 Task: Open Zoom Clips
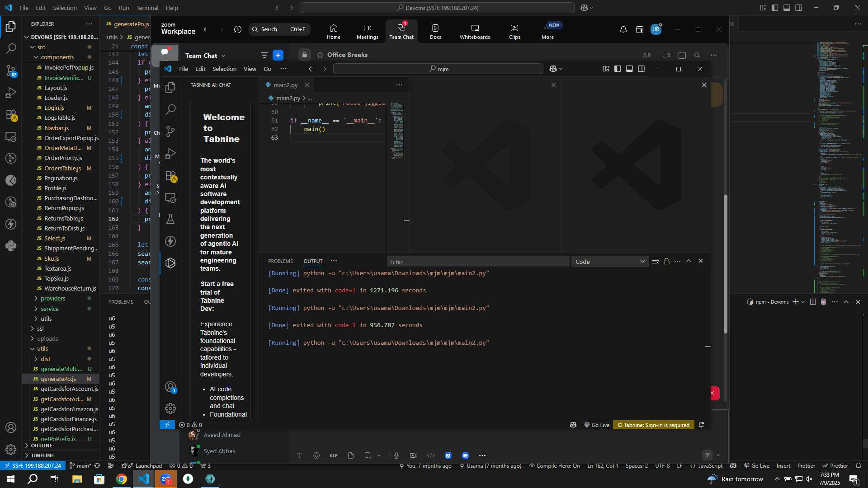click(514, 32)
